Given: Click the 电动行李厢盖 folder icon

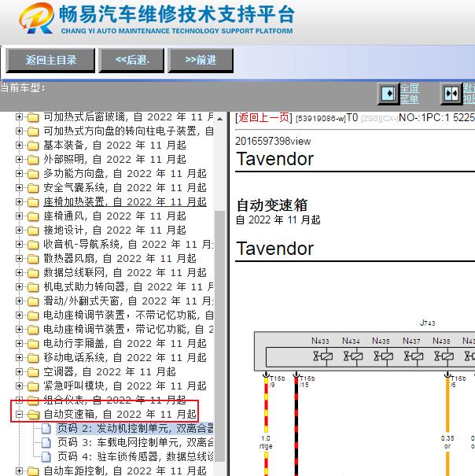Looking at the screenshot, I should tap(33, 344).
